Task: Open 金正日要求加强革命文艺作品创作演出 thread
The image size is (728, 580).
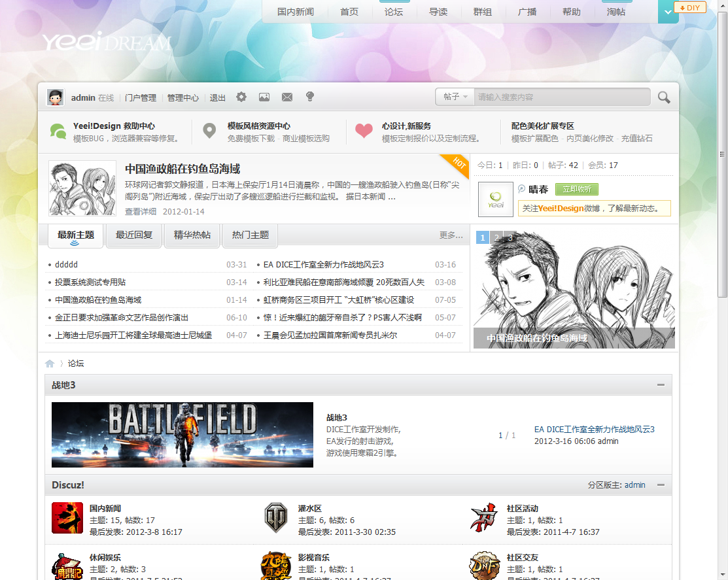Action: (x=122, y=318)
